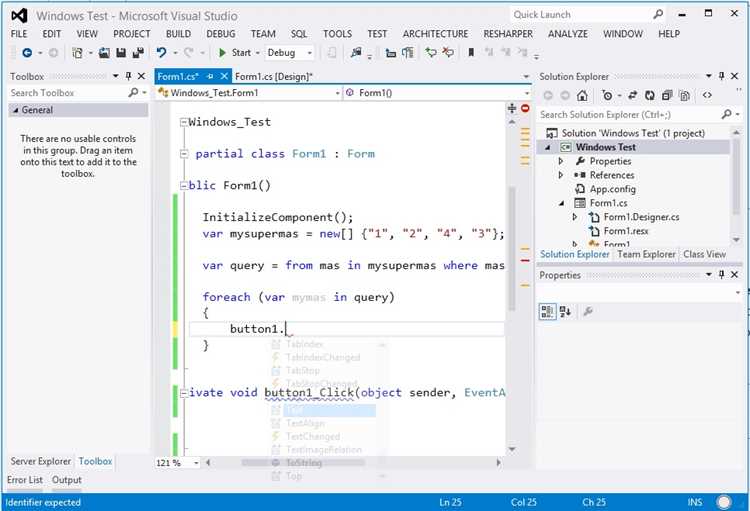This screenshot has width=750, height=511.
Task: Open the Form1() member dropdown
Action: pos(527,93)
